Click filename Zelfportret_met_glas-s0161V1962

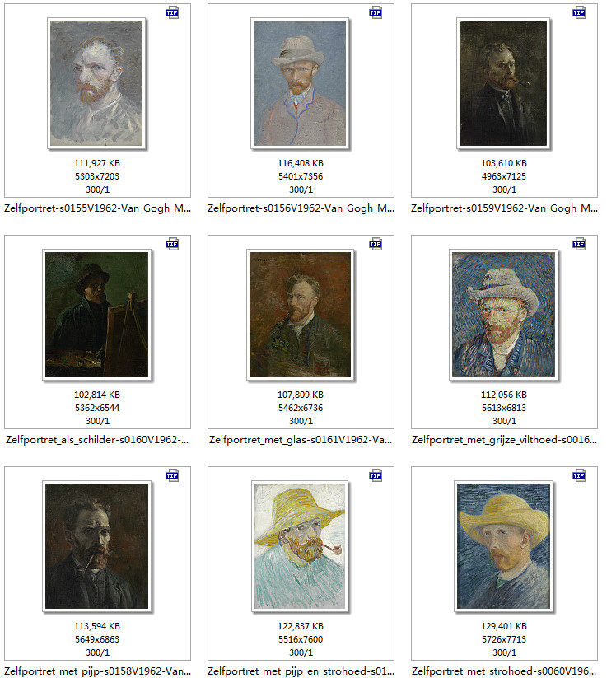click(x=301, y=440)
